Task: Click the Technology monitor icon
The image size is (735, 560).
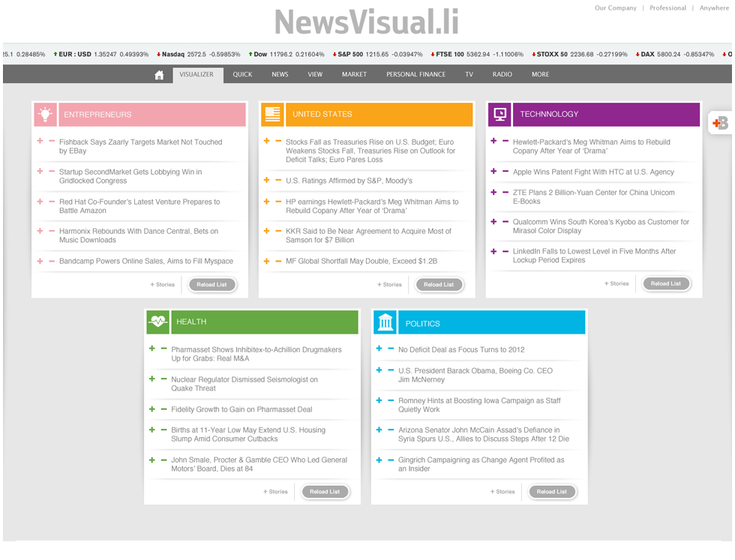Action: (x=500, y=115)
